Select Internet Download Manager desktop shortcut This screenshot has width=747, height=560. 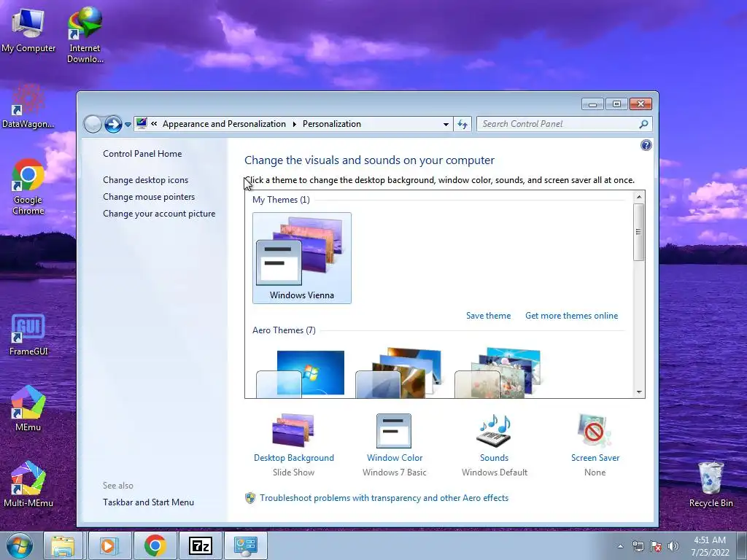point(85,34)
